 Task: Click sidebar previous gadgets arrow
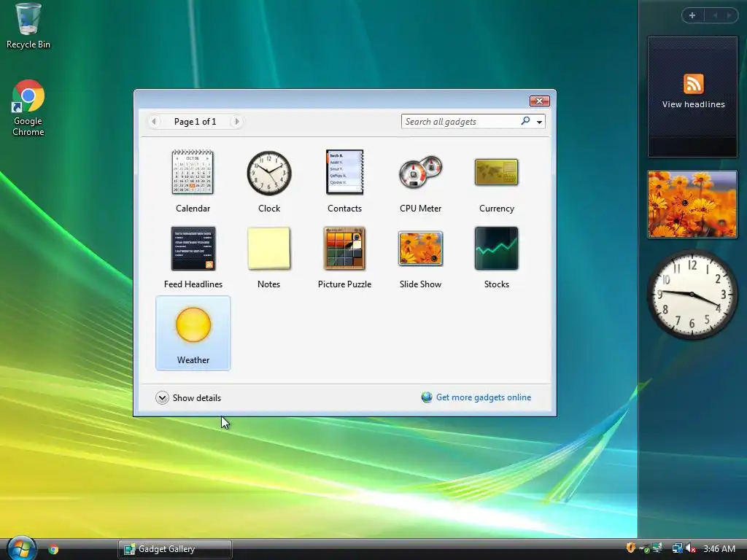(715, 15)
